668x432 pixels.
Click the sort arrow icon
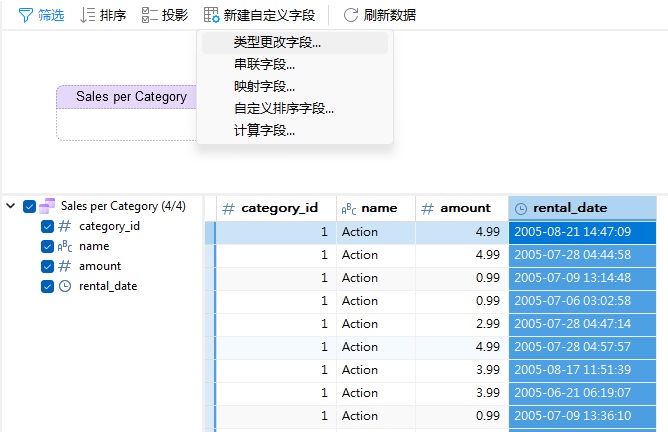[x=88, y=15]
